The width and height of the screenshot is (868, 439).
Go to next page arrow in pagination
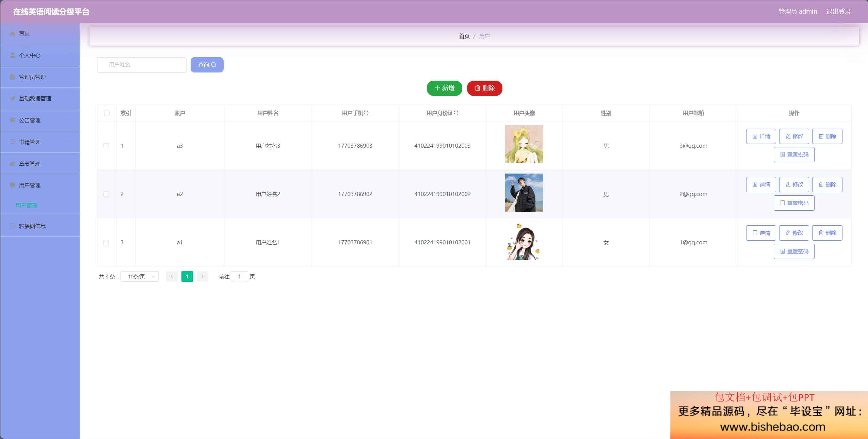203,277
